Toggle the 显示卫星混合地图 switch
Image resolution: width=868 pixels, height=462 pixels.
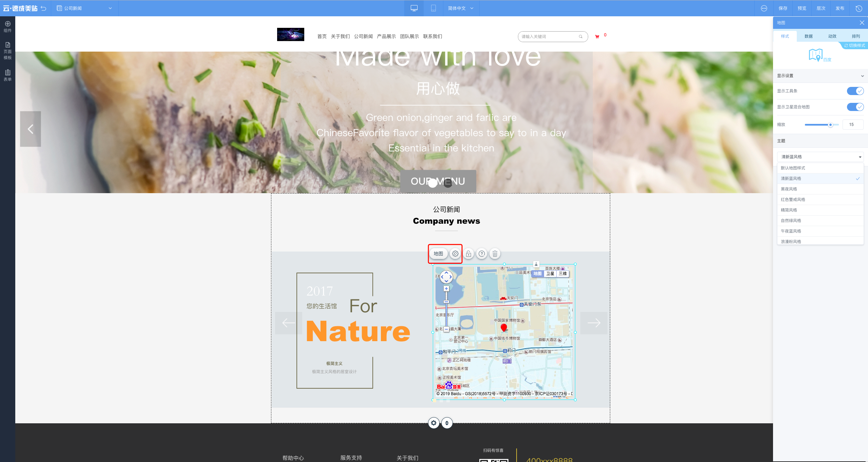point(855,107)
